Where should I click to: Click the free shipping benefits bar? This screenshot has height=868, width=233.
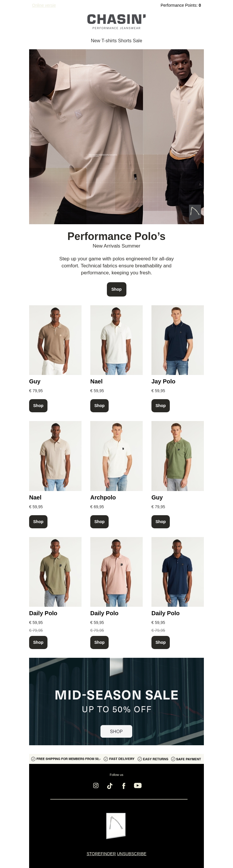click(x=116, y=759)
